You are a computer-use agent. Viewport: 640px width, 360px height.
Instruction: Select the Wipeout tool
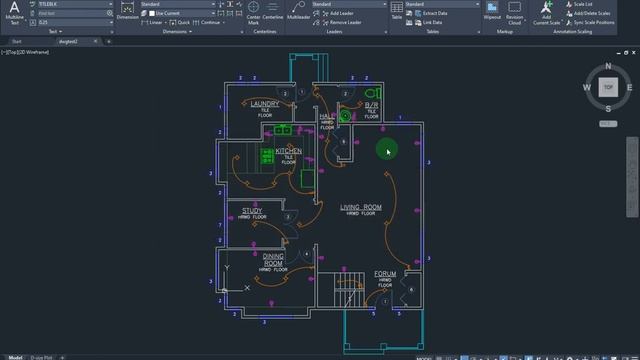coord(492,11)
